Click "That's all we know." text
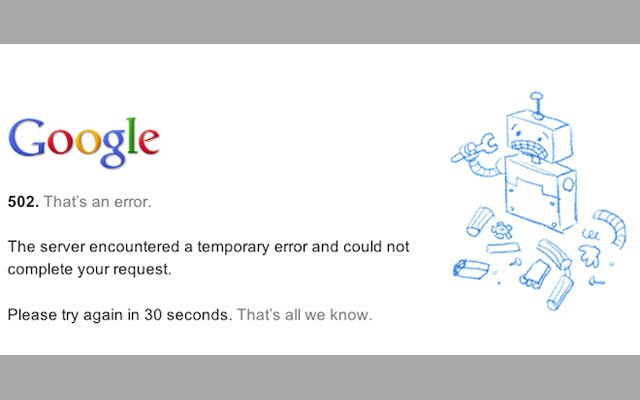The image size is (640, 400). coord(304,315)
